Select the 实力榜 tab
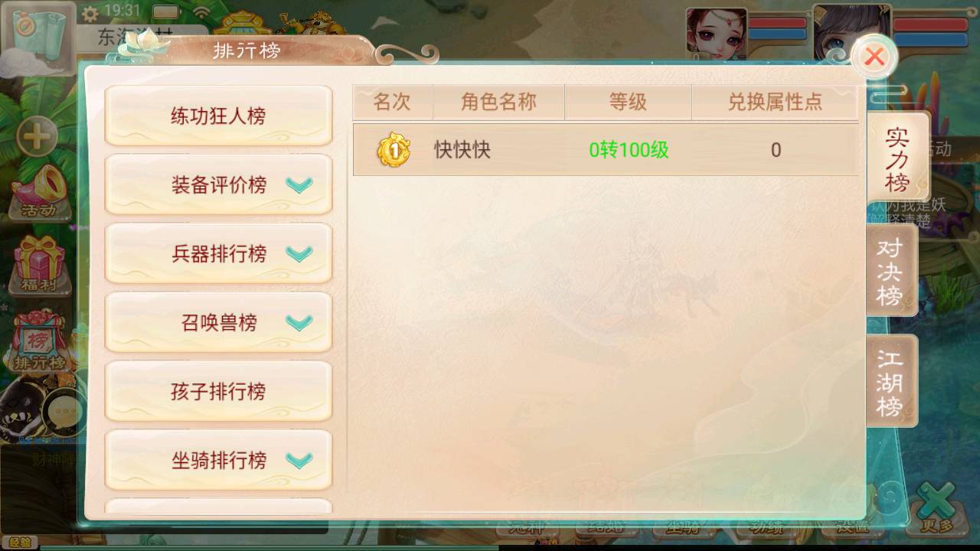The width and height of the screenshot is (980, 551). (898, 159)
